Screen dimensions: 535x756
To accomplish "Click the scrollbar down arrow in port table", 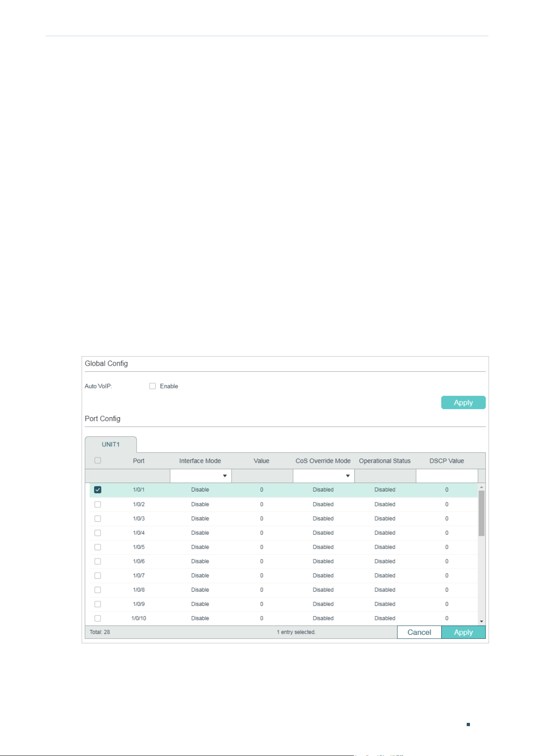I will click(481, 622).
